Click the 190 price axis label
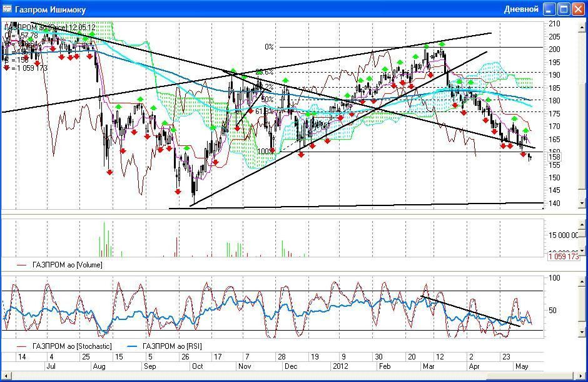 point(554,75)
